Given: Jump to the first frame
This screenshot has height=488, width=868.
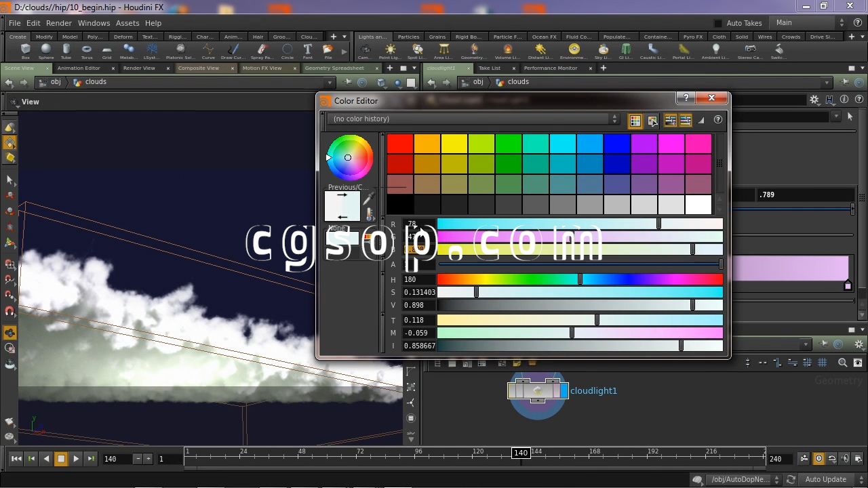Looking at the screenshot, I should pos(16,459).
